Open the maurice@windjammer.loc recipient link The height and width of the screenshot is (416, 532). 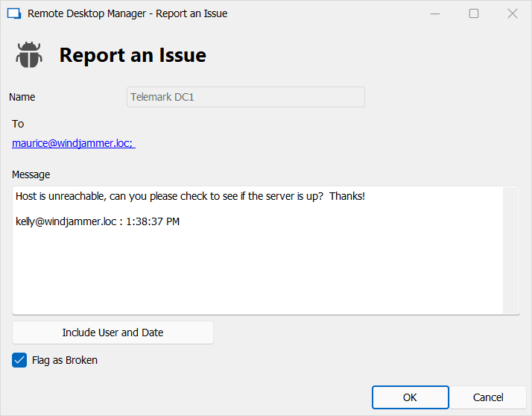tap(72, 143)
